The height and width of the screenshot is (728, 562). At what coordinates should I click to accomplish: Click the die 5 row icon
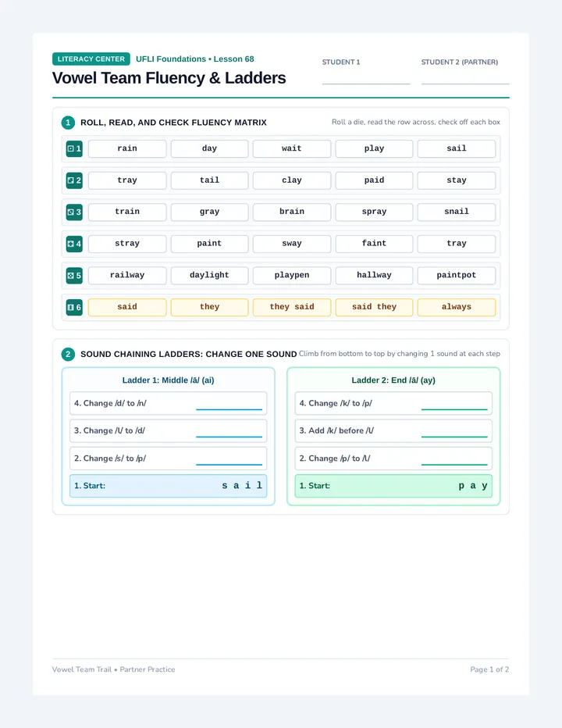click(x=74, y=275)
